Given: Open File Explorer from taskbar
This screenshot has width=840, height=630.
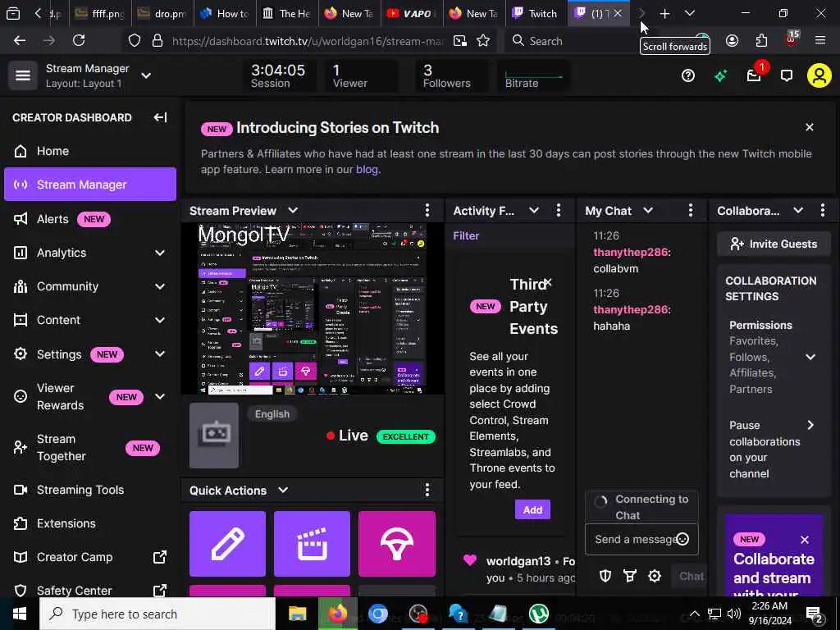Looking at the screenshot, I should [297, 614].
